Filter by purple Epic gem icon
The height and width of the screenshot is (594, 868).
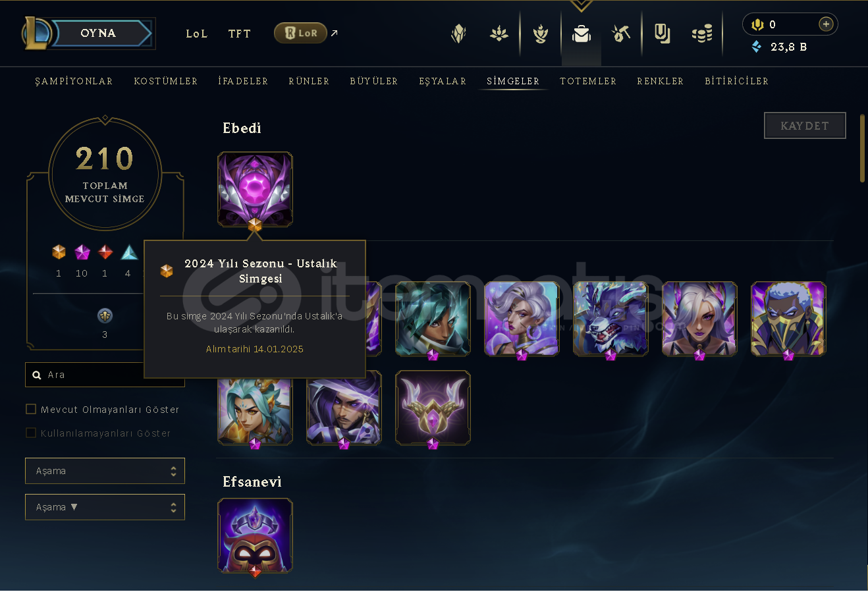click(82, 252)
